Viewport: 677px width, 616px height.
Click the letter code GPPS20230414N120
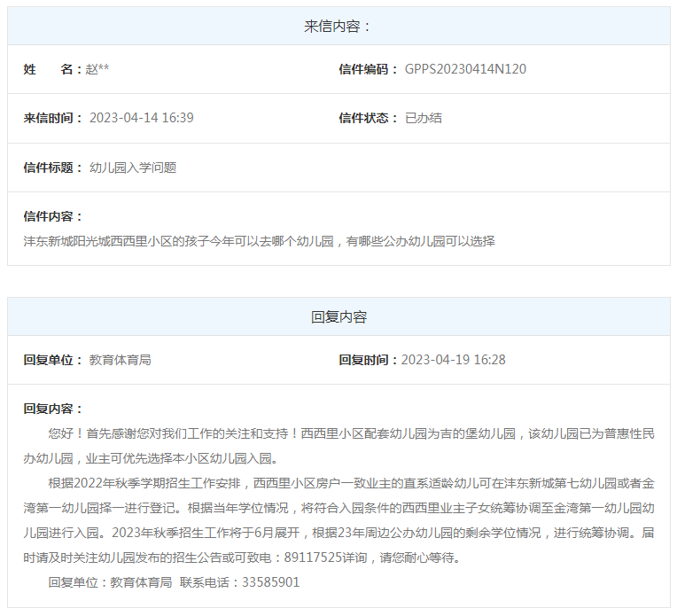point(465,69)
